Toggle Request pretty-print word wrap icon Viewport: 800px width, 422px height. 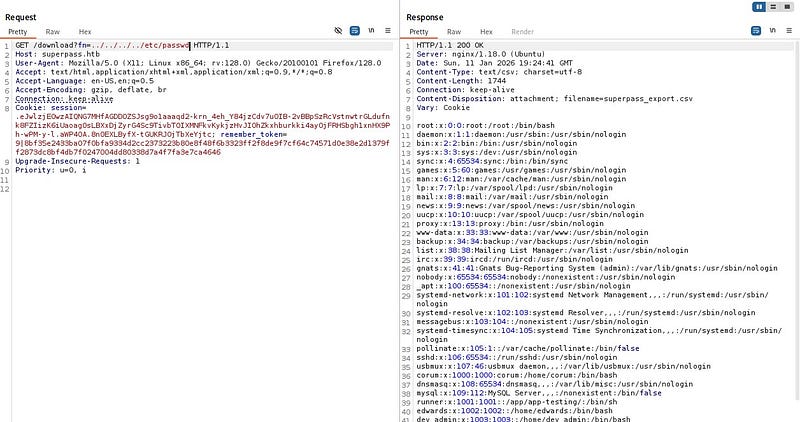tap(355, 32)
